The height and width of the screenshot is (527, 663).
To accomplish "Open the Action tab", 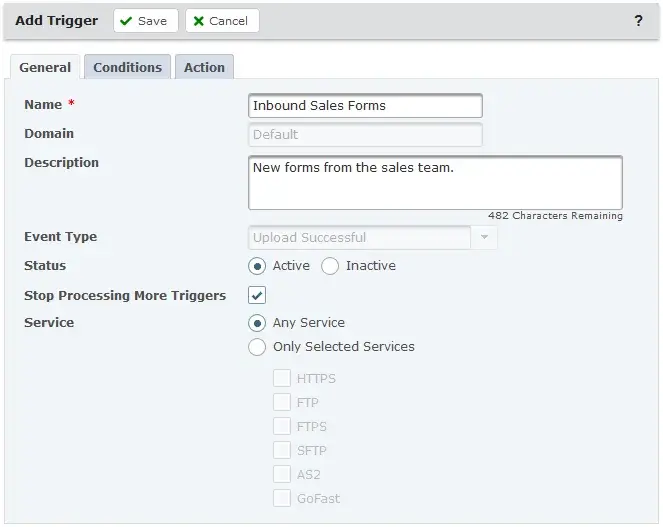I will point(204,67).
